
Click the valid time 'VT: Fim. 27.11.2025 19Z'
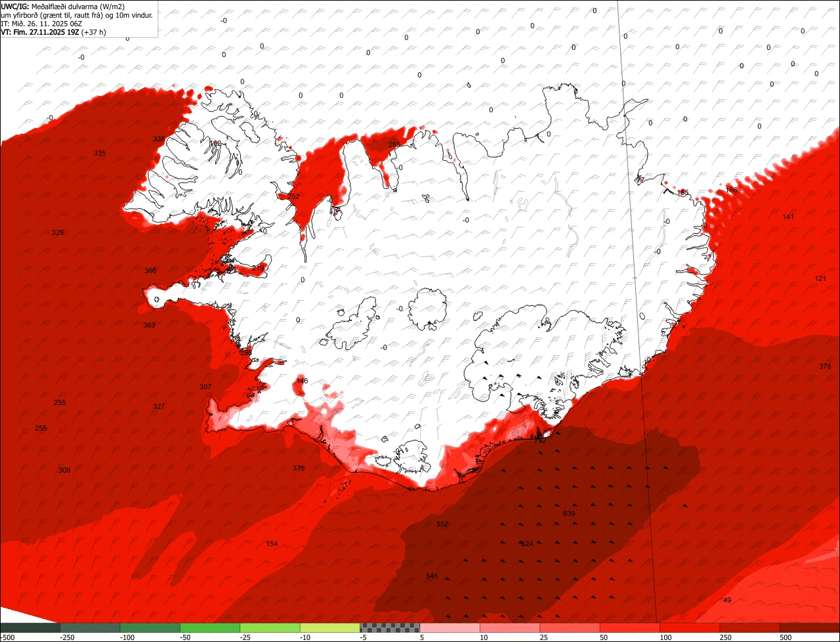pyautogui.click(x=40, y=32)
